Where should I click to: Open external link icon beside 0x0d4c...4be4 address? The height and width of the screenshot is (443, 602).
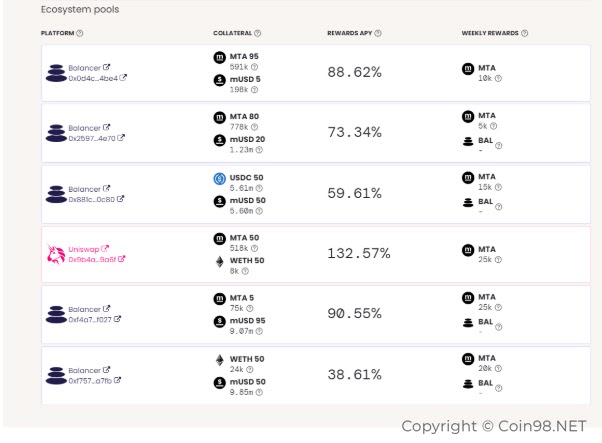[123, 78]
